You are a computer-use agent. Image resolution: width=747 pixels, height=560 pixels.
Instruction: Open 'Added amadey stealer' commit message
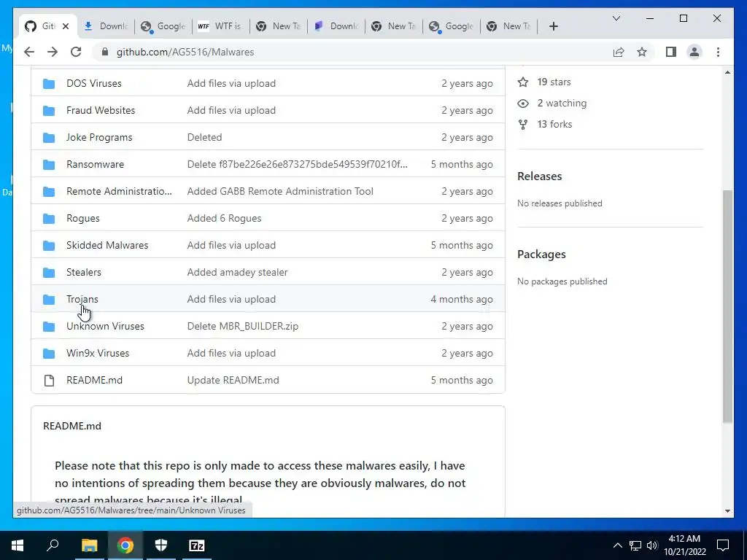(x=237, y=273)
